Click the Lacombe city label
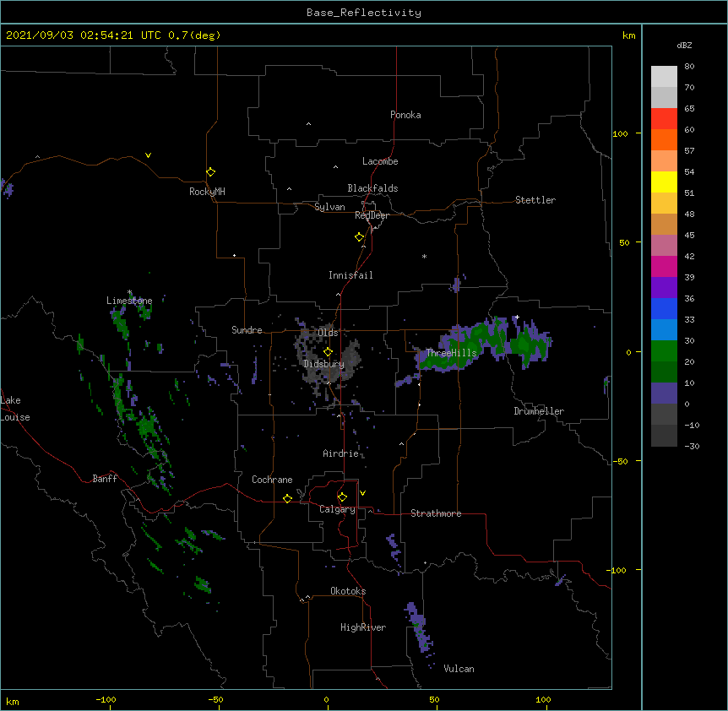This screenshot has height=711, width=728. click(x=380, y=161)
